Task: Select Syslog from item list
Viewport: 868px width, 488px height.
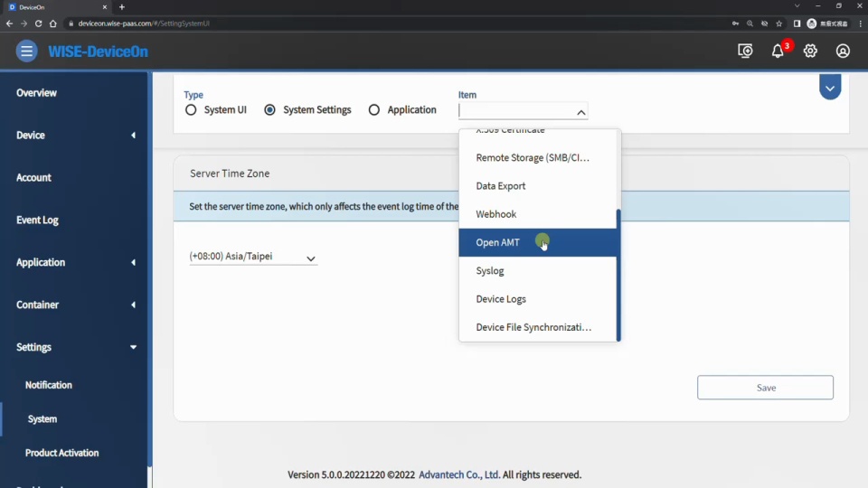Action: click(x=537, y=270)
